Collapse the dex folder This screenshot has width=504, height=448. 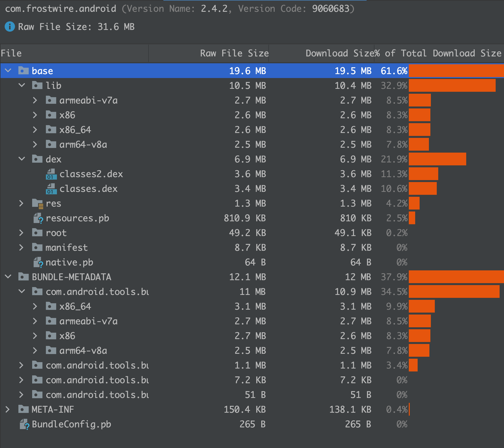(22, 159)
